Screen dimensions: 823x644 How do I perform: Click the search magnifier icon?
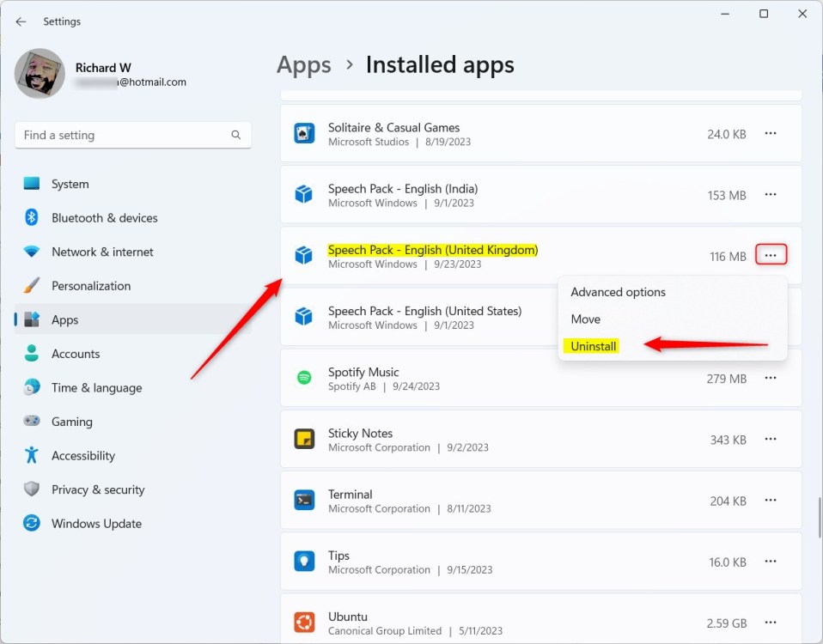tap(236, 135)
